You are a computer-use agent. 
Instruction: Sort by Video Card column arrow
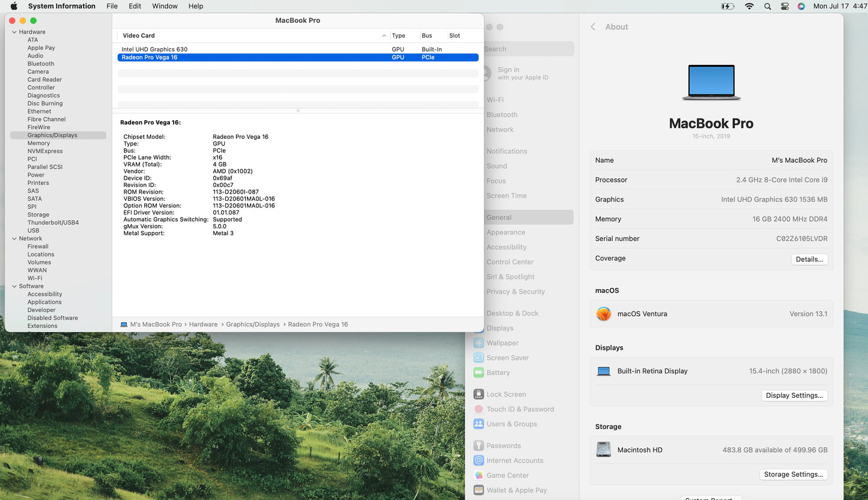(384, 35)
